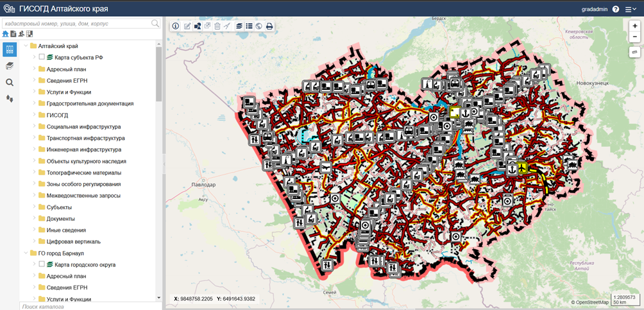The image size is (644, 310).
Task: Open the map layers stack tool
Action: (x=239, y=26)
